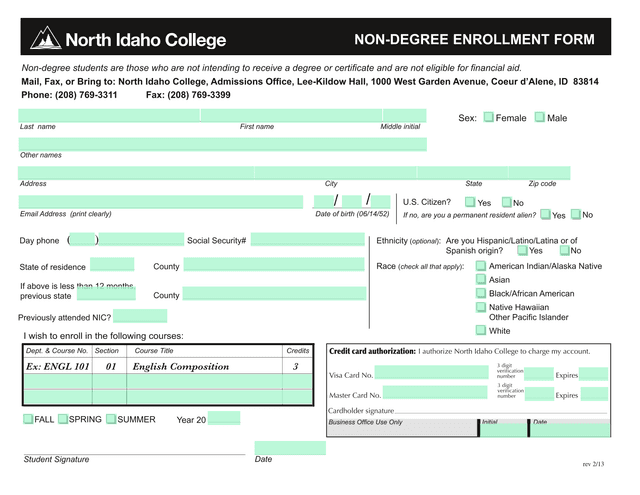Check the White race box
The image size is (640, 495).
(481, 330)
